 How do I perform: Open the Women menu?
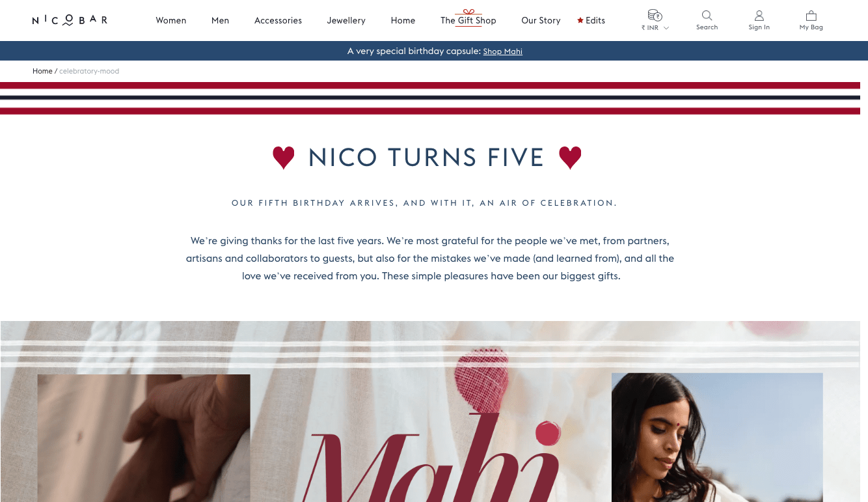pos(171,20)
